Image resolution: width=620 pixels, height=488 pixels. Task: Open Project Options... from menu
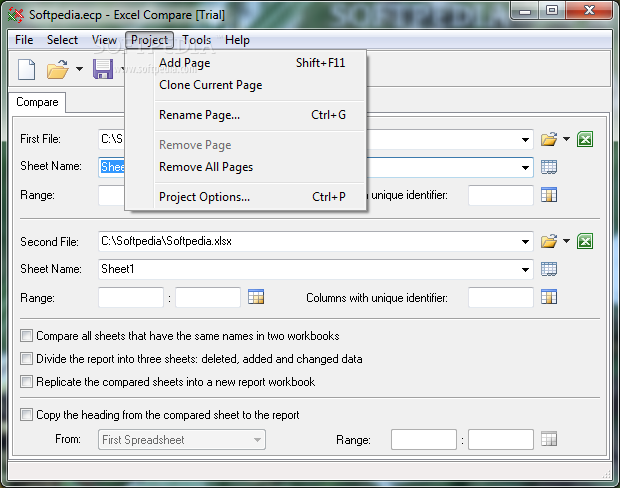click(246, 197)
